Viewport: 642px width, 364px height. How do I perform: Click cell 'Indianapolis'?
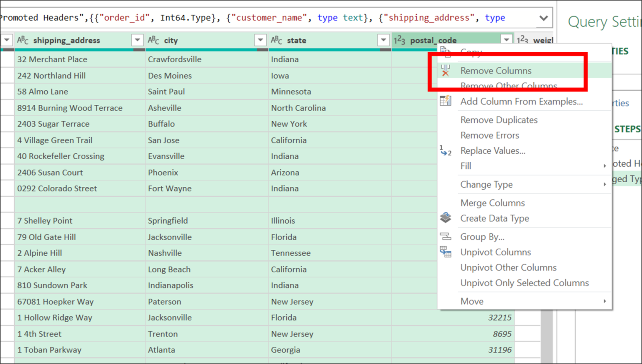[207, 285]
